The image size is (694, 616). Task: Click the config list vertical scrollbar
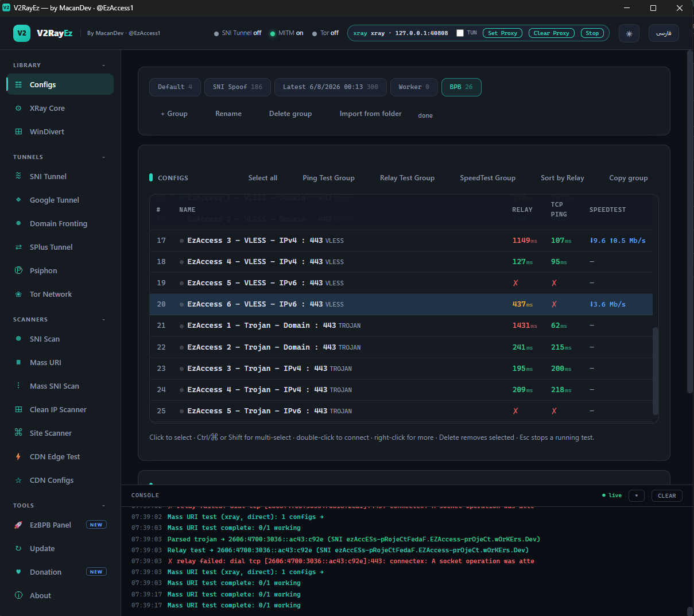coord(656,370)
